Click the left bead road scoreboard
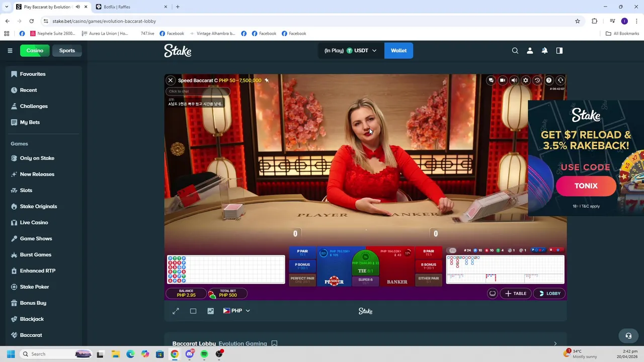The image size is (644, 362). (x=226, y=269)
